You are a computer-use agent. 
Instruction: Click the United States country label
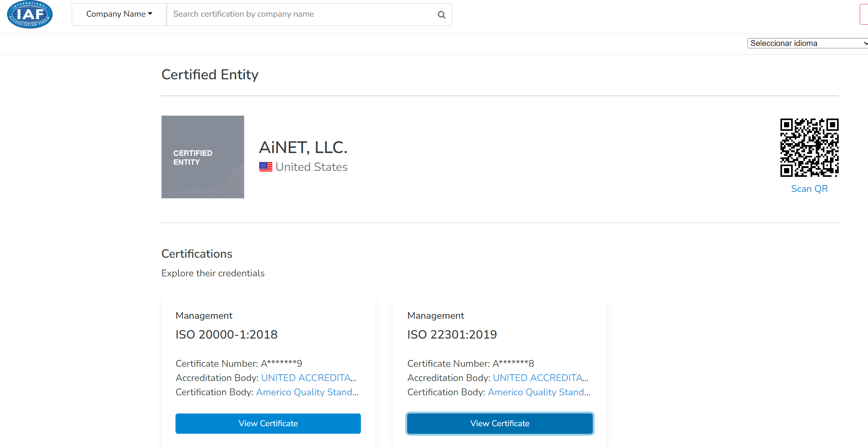[311, 167]
